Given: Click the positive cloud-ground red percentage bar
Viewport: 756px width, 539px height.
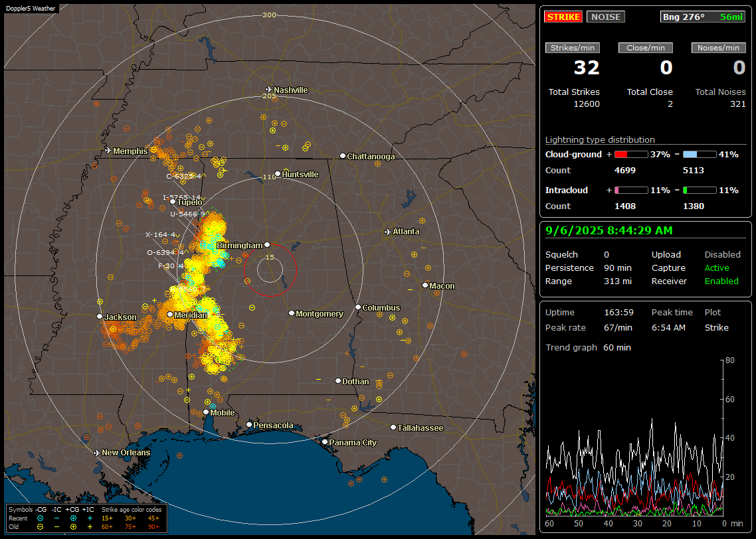Looking at the screenshot, I should [631, 155].
